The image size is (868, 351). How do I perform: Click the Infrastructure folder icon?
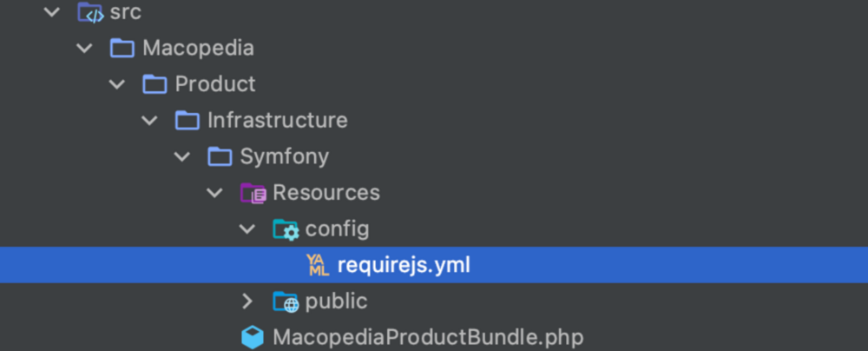click(187, 120)
